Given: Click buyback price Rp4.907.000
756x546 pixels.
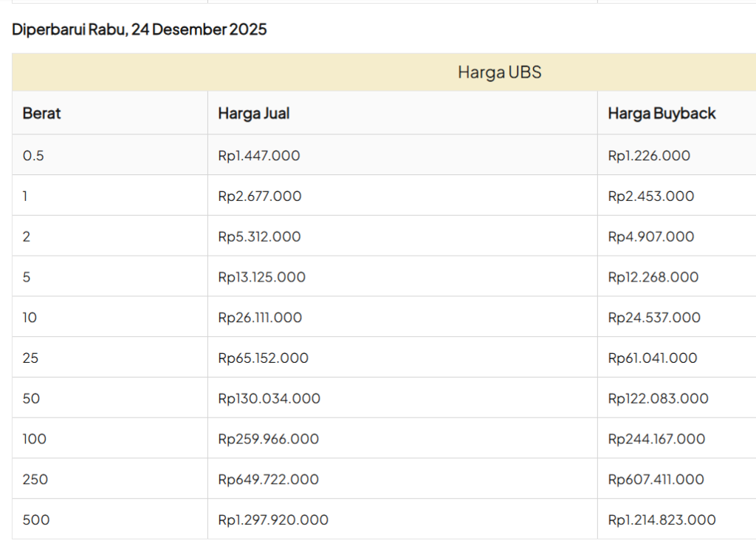Looking at the screenshot, I should [650, 236].
